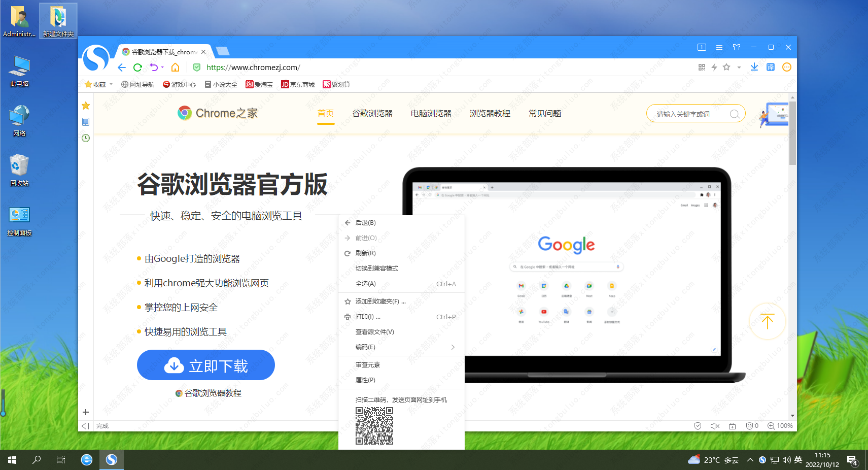The height and width of the screenshot is (470, 868).
Task: Open 属性(P) from the context menu
Action: tap(401, 380)
